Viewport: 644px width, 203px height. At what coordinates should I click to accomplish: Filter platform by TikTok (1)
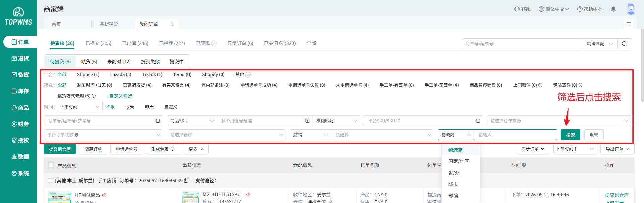pos(152,74)
